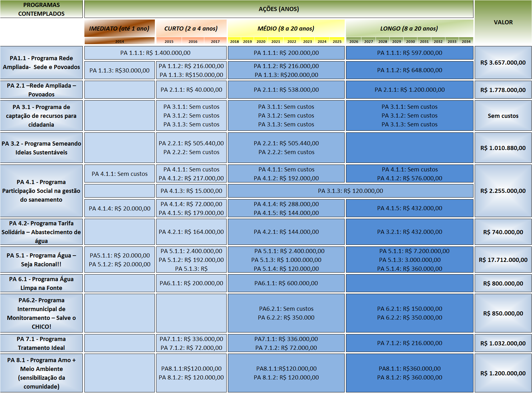Click PA6.2 Salve o CHICO! row label
Image resolution: width=532 pixels, height=393 pixels.
41,313
